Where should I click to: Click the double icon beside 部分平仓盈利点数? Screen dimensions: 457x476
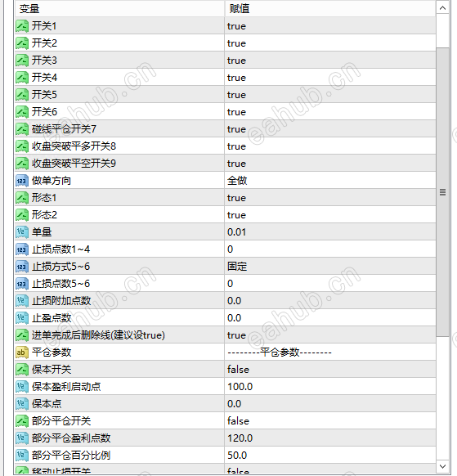coord(22,438)
